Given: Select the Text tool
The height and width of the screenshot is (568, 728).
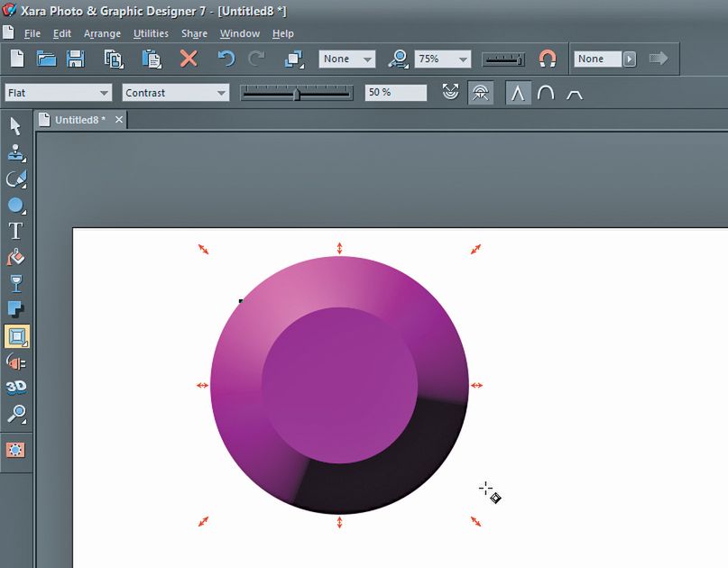Looking at the screenshot, I should [x=15, y=231].
